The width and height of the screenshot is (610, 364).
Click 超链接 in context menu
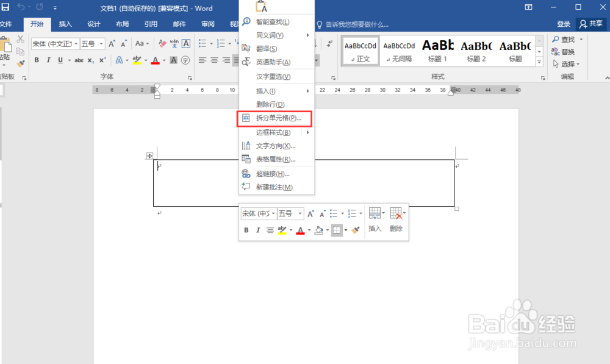276,173
